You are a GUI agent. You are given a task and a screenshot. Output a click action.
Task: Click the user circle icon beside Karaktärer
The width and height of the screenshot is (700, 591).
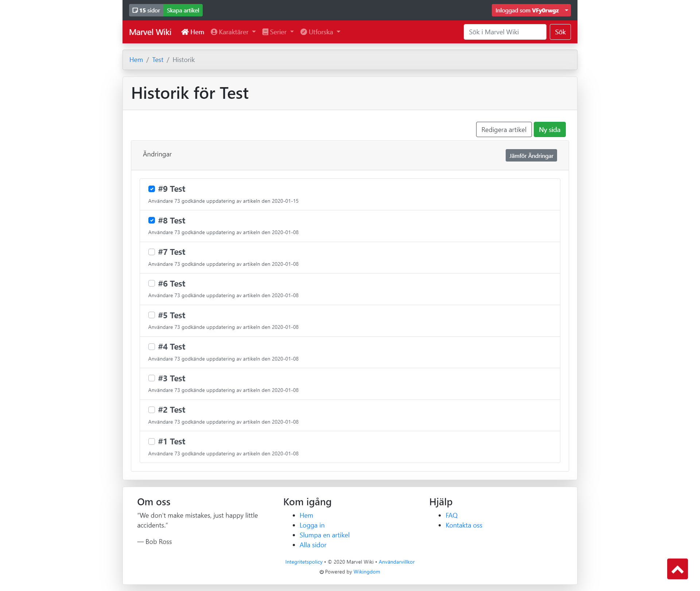point(214,32)
